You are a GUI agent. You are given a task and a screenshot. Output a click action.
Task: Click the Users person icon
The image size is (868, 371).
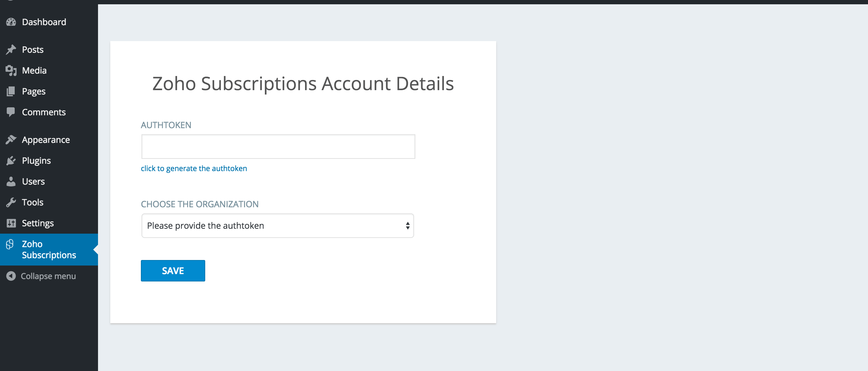point(11,182)
